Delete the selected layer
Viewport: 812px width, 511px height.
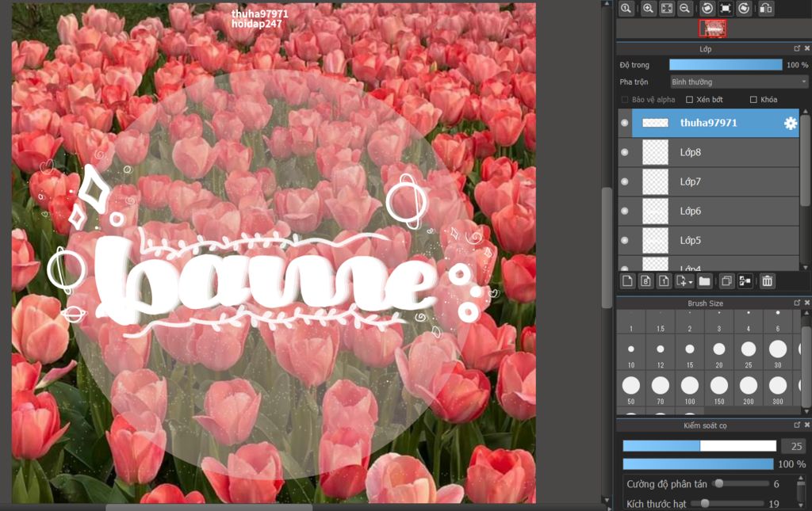768,280
